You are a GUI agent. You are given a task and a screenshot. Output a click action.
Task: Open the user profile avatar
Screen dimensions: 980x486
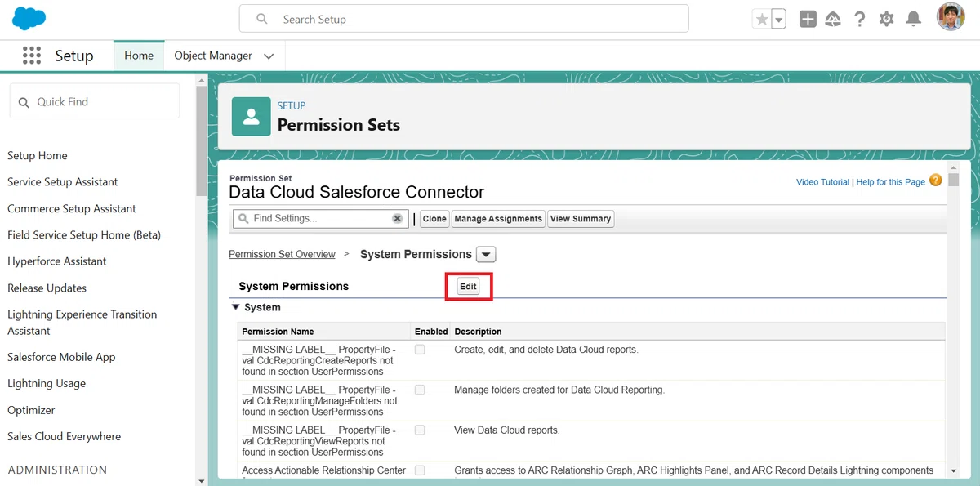click(951, 17)
